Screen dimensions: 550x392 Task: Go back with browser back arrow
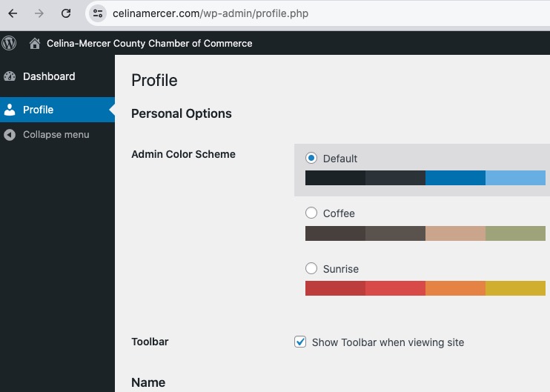pos(13,13)
